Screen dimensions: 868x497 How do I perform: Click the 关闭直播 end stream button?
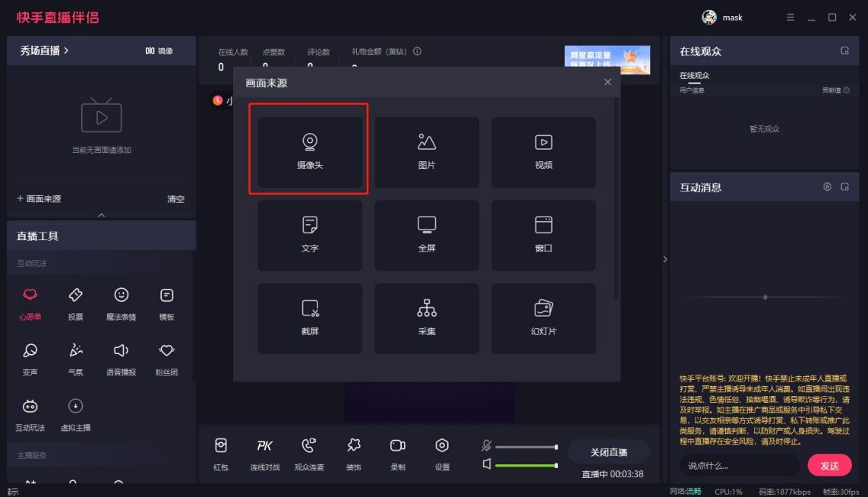[x=608, y=452]
